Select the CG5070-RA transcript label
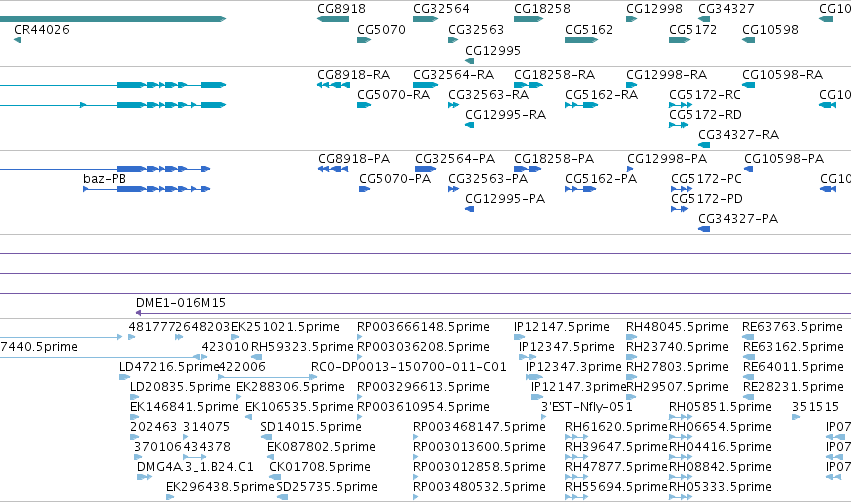Viewport: 851px width, 502px height. pos(393,95)
